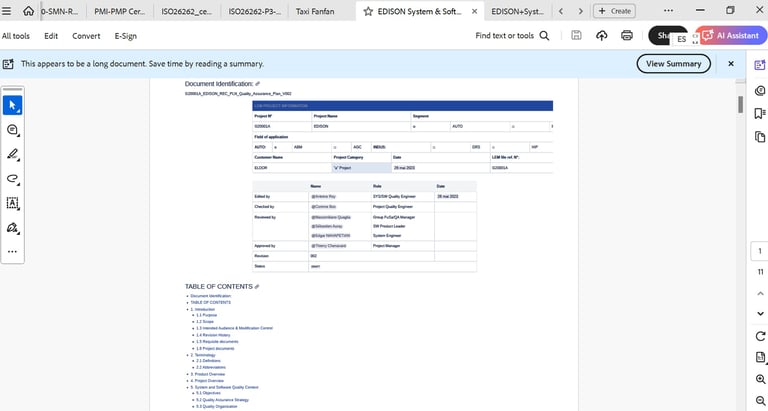
Task: Switch to the PMI-PMP Cer... tab
Action: 120,11
